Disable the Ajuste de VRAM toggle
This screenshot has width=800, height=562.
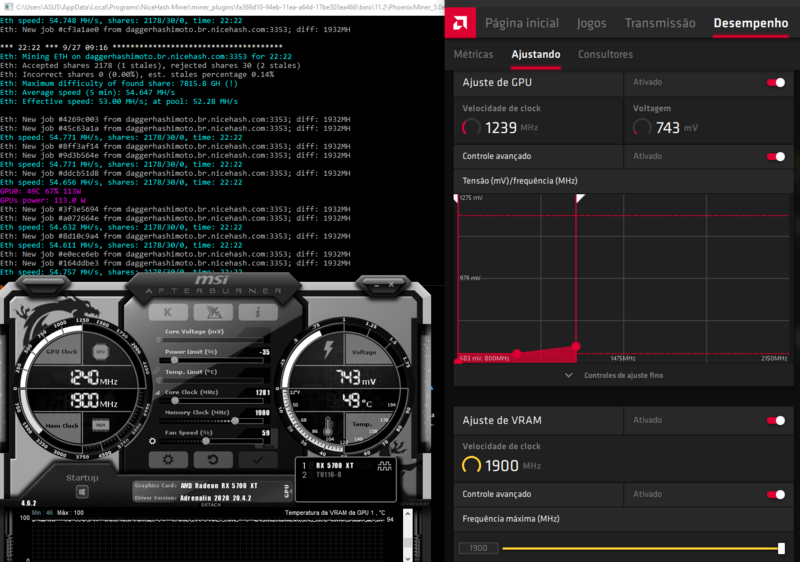(776, 421)
